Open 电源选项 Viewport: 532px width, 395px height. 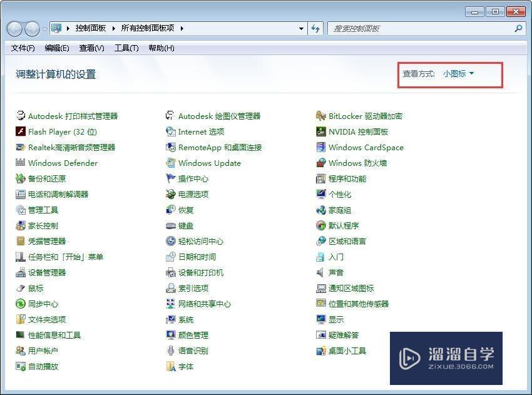[x=195, y=194]
